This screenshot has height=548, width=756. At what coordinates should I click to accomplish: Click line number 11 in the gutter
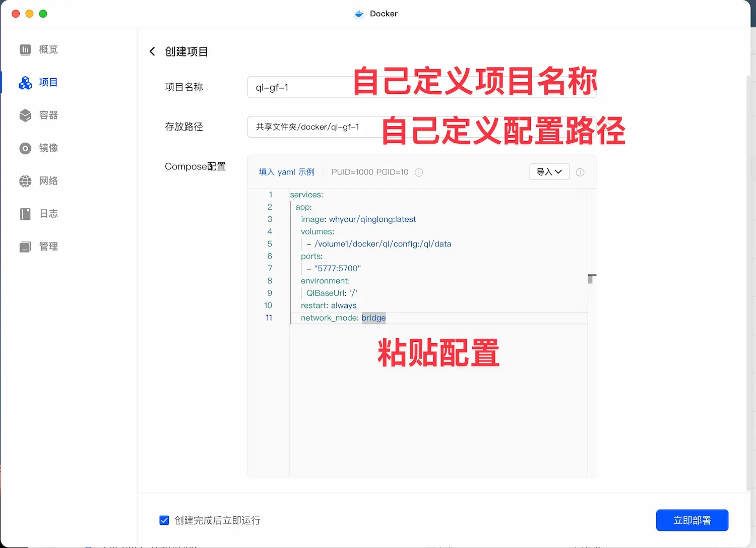click(x=269, y=318)
